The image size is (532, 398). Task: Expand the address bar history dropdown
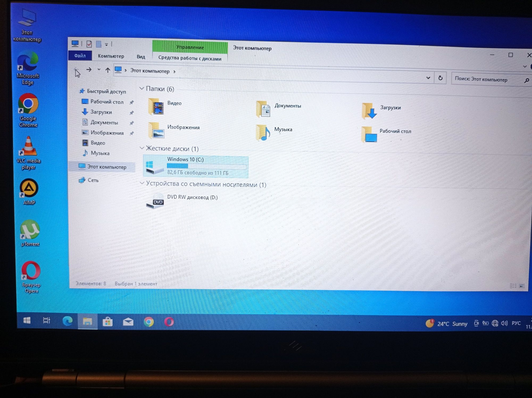tap(428, 78)
